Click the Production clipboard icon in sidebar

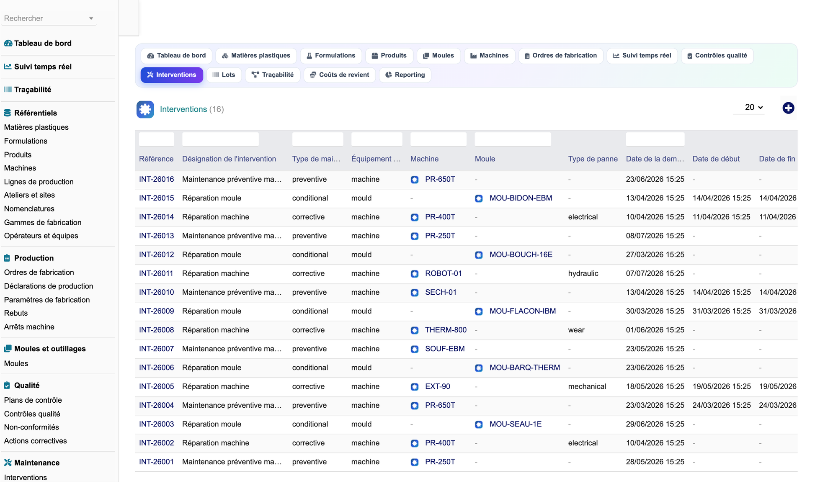[8, 258]
